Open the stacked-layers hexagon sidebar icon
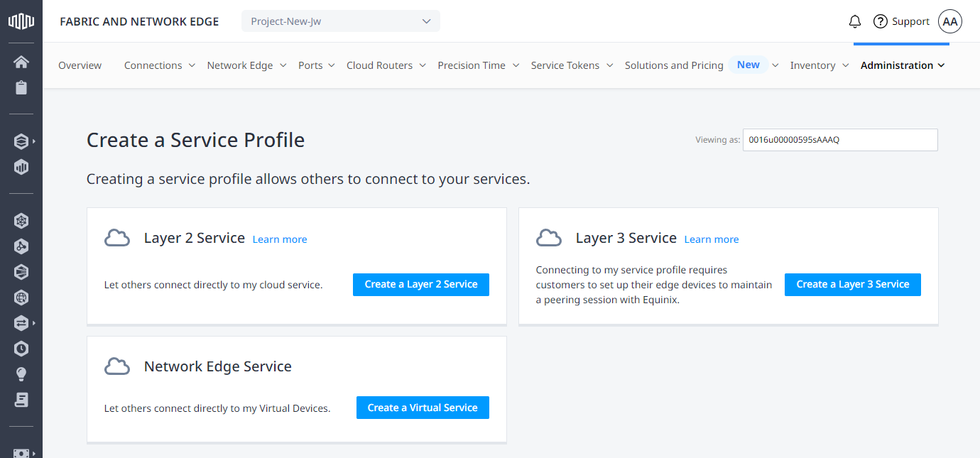The height and width of the screenshot is (458, 980). click(21, 141)
